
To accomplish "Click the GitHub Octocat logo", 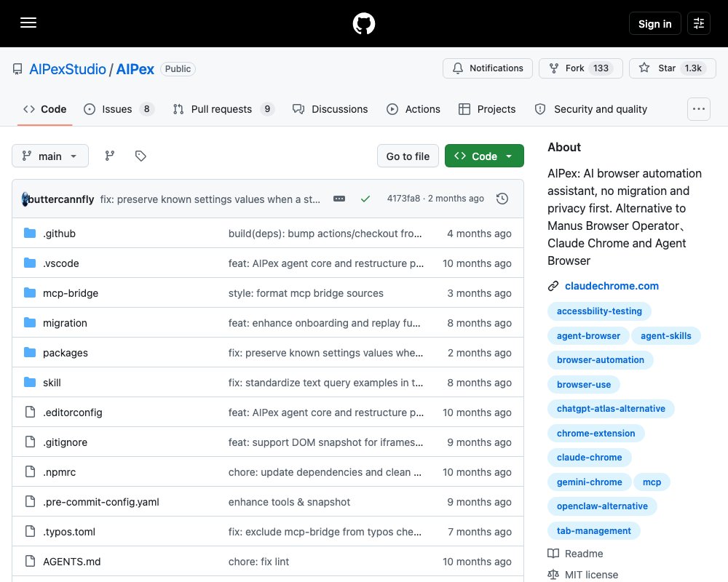I will click(364, 23).
